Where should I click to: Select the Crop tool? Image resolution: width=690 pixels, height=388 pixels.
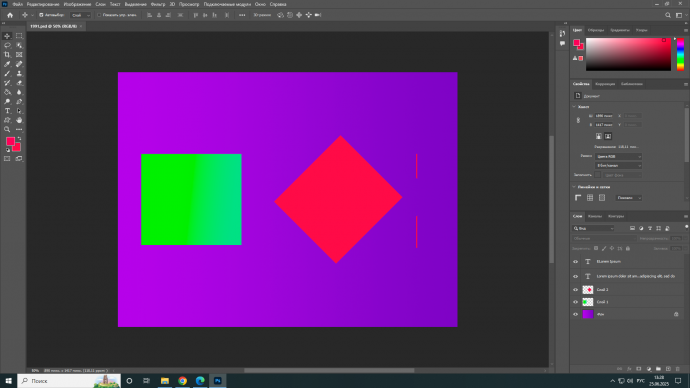click(x=7, y=55)
